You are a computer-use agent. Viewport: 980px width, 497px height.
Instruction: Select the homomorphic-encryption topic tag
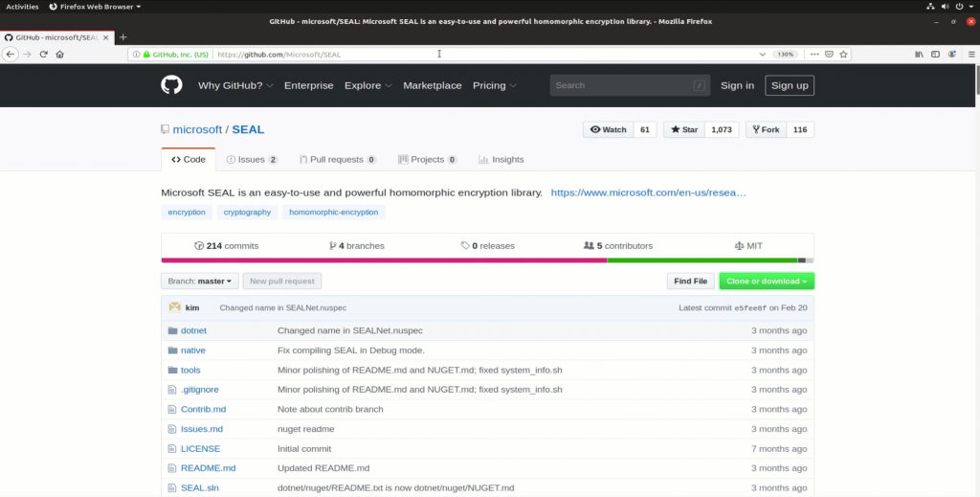pos(334,212)
